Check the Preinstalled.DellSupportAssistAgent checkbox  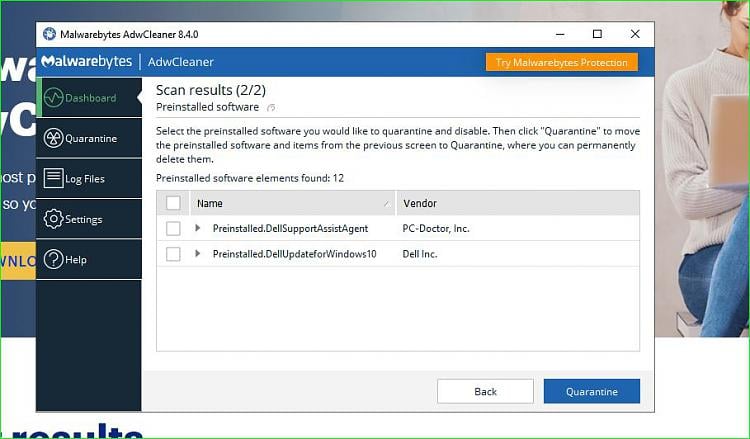(x=173, y=228)
